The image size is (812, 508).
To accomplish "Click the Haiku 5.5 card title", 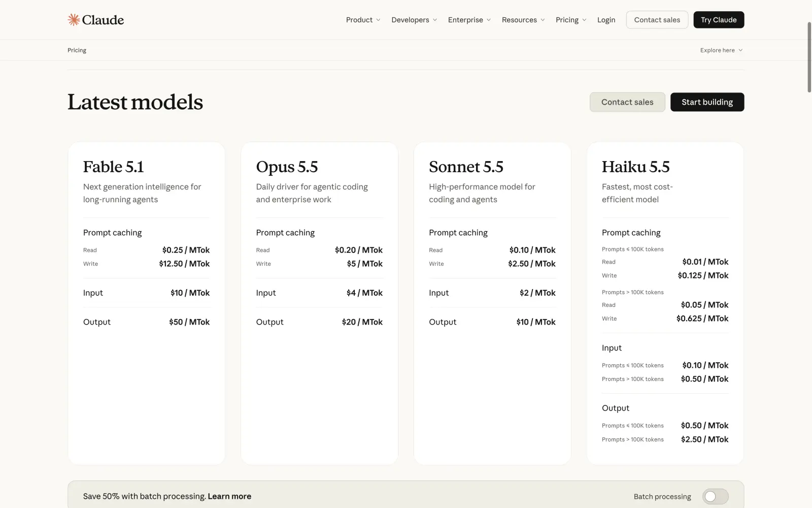I will (635, 167).
